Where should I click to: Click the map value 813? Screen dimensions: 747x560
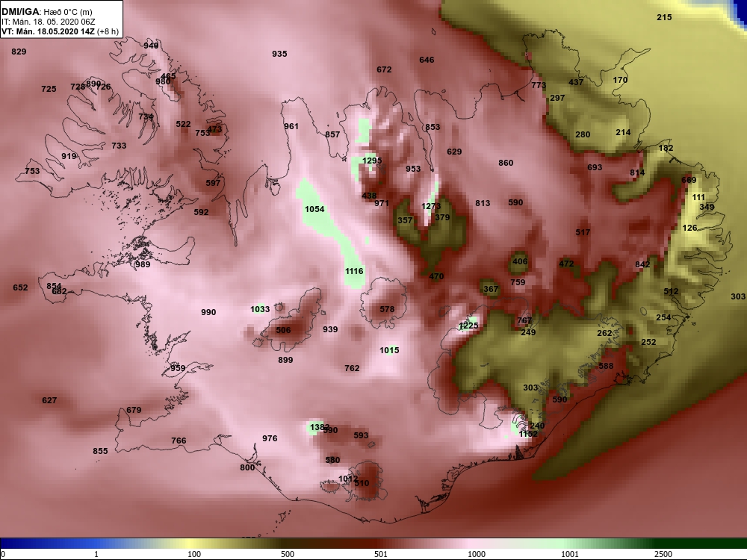[483, 203]
